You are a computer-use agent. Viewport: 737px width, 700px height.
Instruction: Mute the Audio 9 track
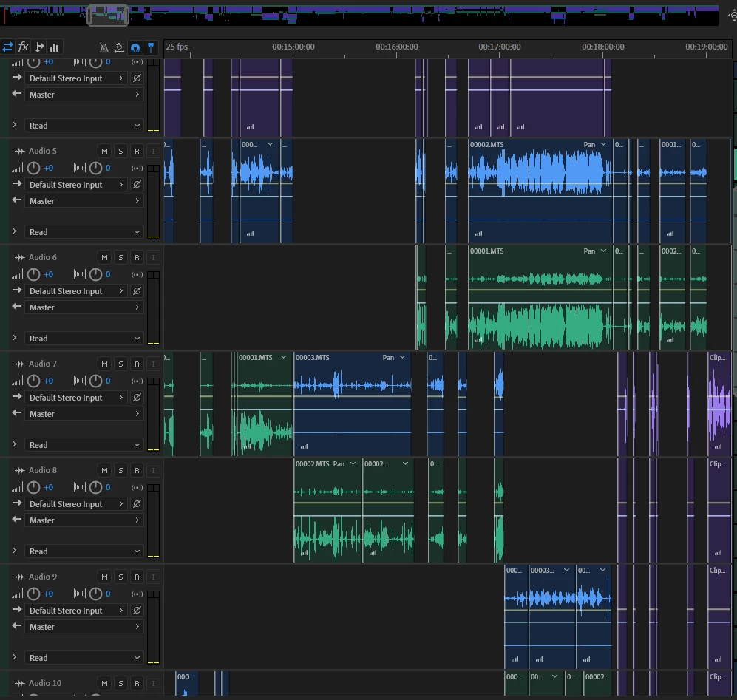(104, 577)
